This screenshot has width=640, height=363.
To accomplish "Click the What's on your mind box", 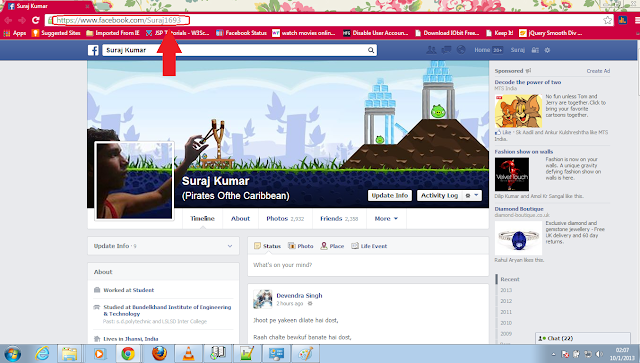I will tap(368, 265).
